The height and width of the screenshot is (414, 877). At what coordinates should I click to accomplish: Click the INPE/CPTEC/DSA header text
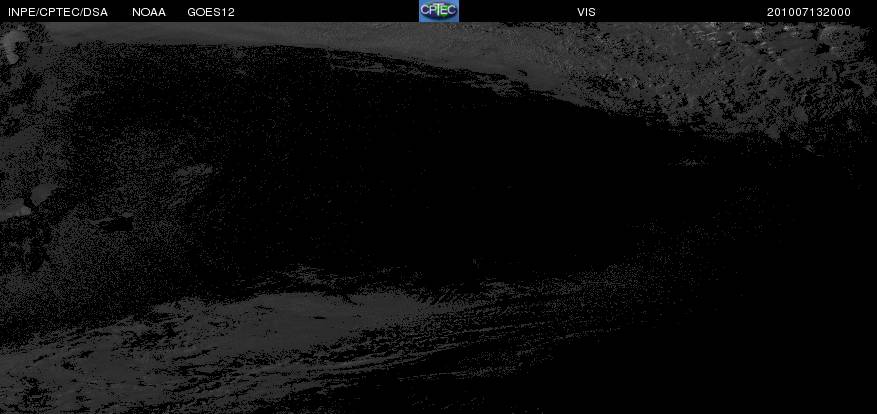(x=58, y=12)
